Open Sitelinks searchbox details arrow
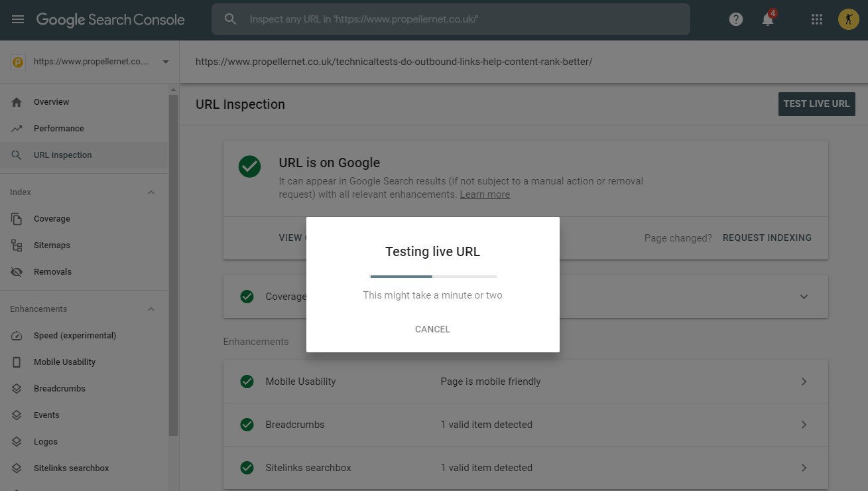 (804, 468)
